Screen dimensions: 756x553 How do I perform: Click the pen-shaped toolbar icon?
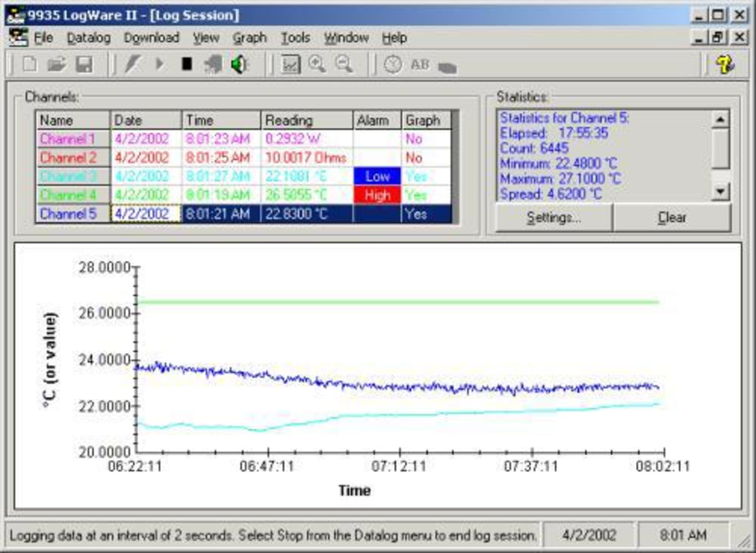[x=133, y=64]
